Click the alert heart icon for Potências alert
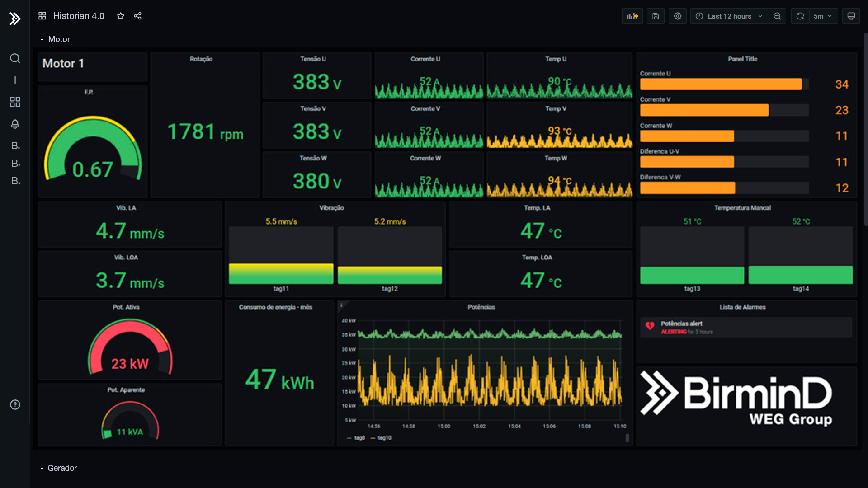This screenshot has height=488, width=868. click(650, 326)
